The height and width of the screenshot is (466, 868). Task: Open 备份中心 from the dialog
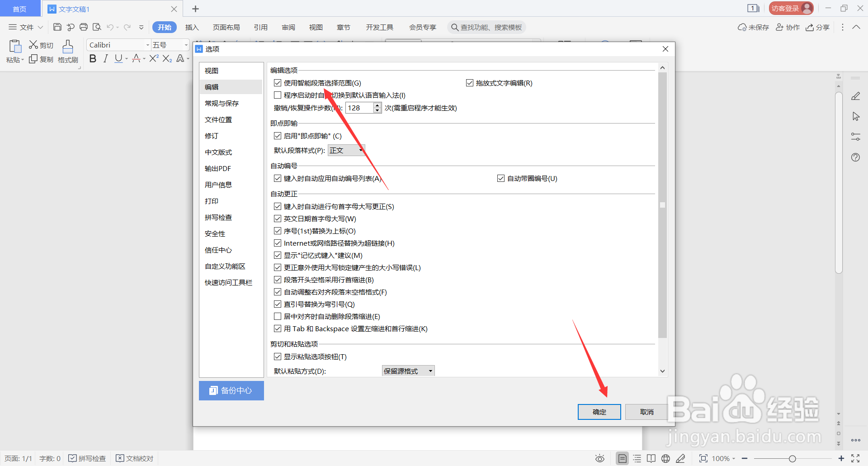pos(231,390)
